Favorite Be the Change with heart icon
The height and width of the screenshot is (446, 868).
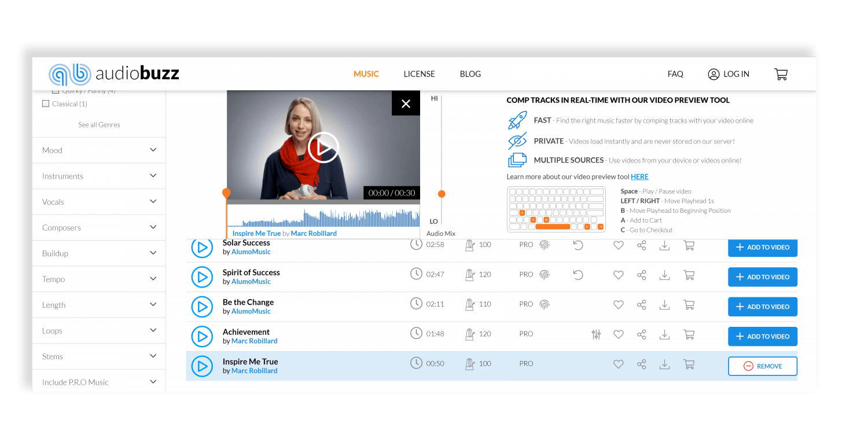click(619, 304)
